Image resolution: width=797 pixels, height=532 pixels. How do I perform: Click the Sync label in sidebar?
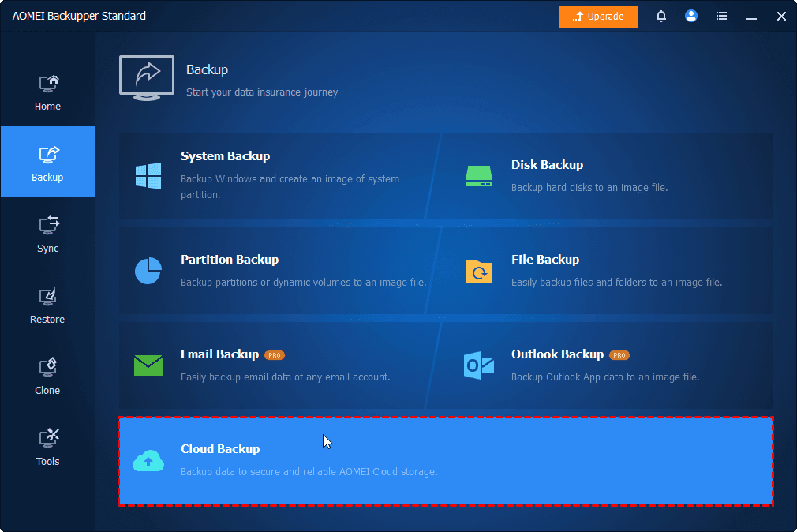[x=48, y=249]
